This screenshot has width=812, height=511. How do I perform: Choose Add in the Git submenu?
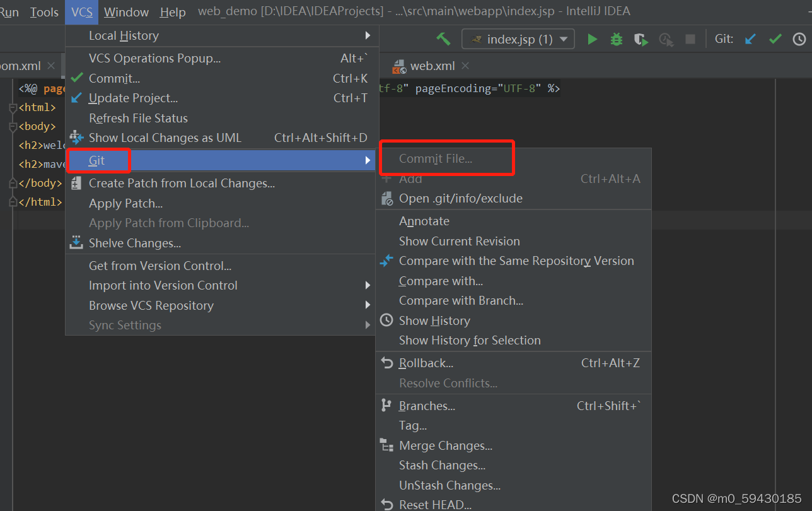click(513, 179)
